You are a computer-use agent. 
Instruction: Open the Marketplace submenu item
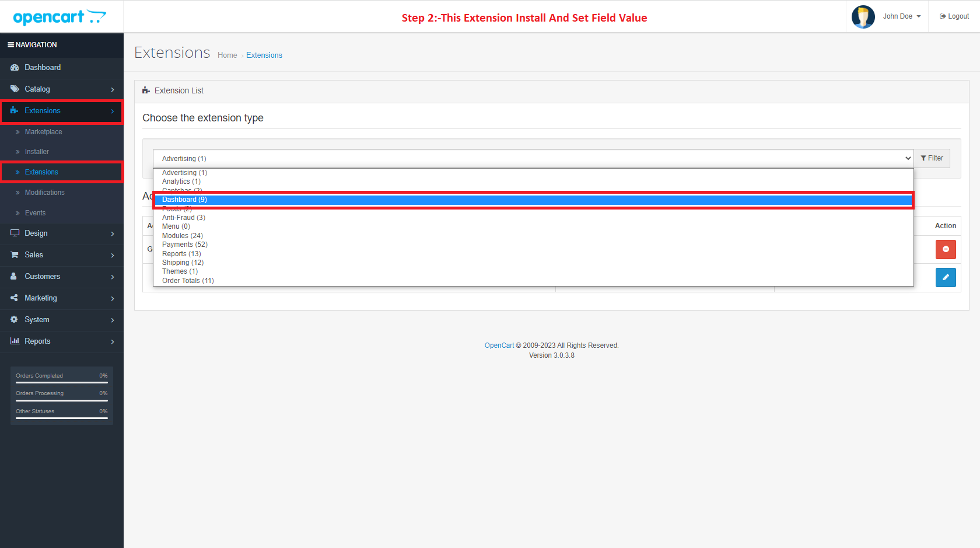[43, 132]
